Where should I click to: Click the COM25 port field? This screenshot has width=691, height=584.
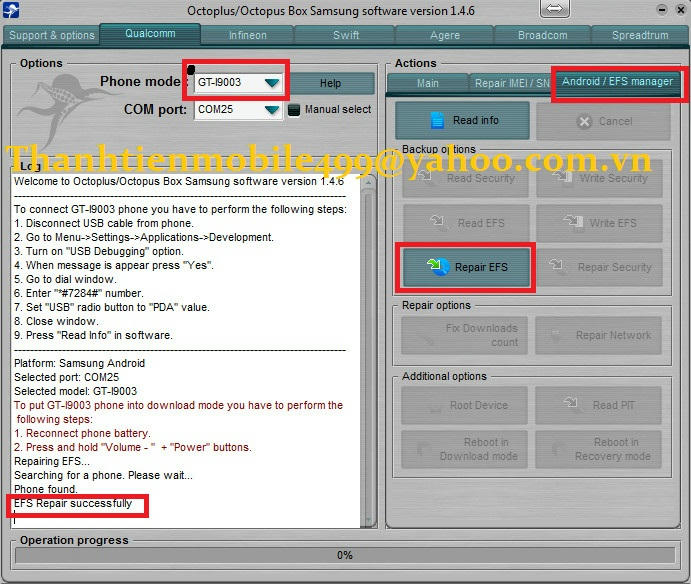(x=238, y=110)
